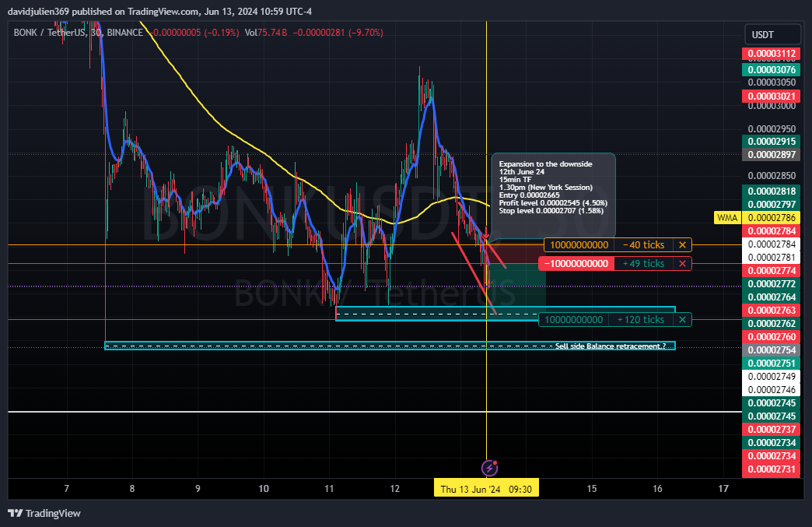Click the yellow WMA indicator label
This screenshot has width=812, height=527.
coord(727,218)
